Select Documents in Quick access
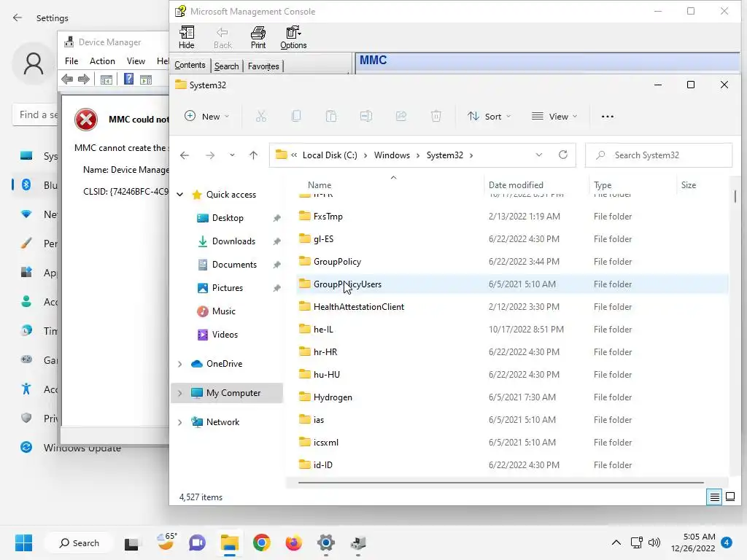Screen dimensions: 747x560 234,264
